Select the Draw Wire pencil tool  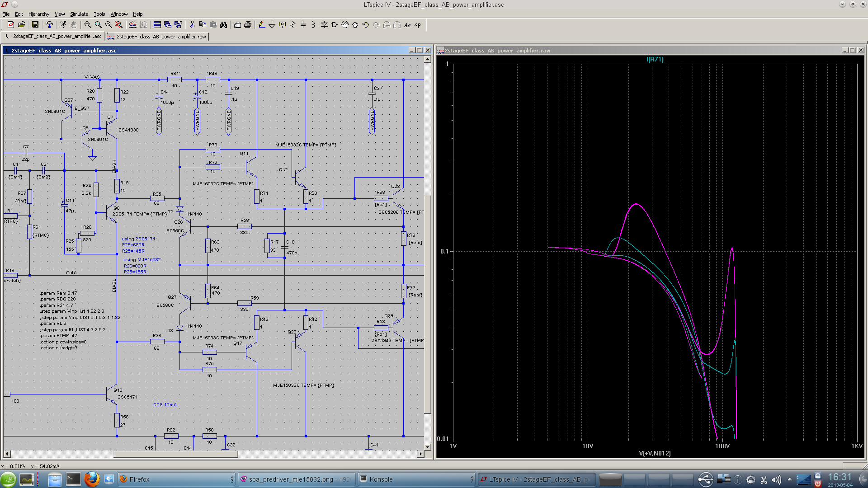[x=262, y=25]
